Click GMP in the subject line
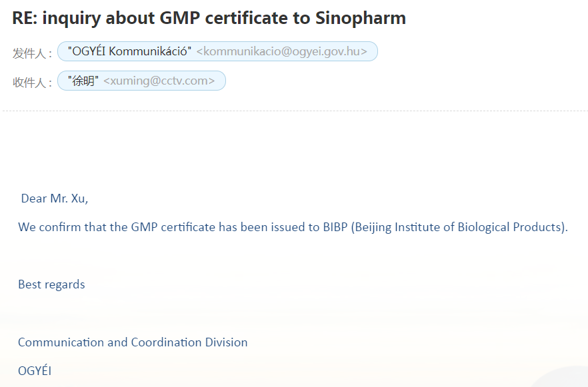The image size is (588, 387). [179, 18]
